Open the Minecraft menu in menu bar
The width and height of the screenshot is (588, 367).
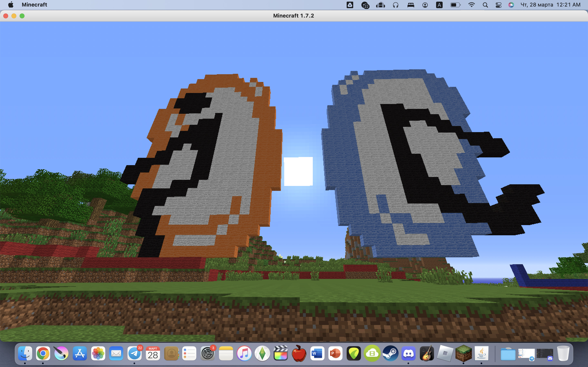pyautogui.click(x=34, y=5)
